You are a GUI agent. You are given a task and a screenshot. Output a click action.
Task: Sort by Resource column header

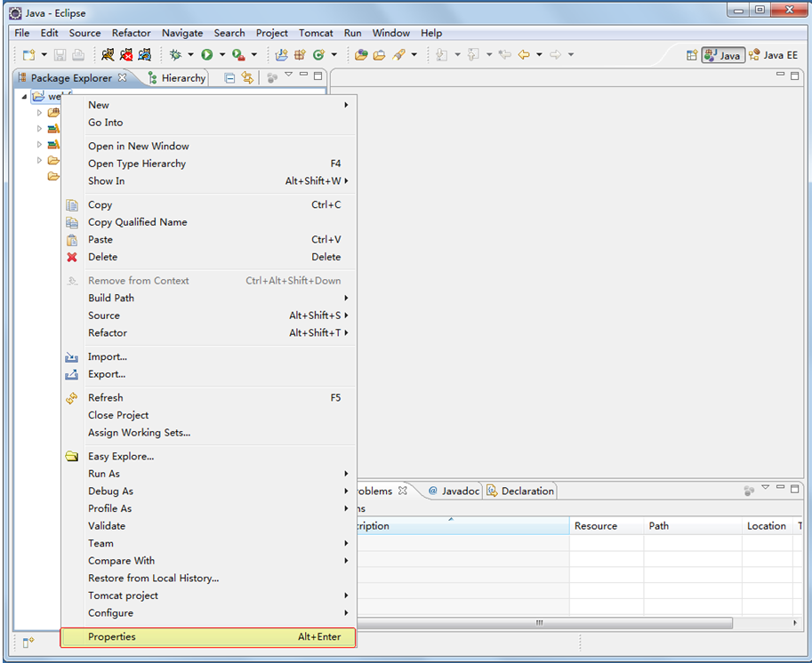click(x=607, y=526)
